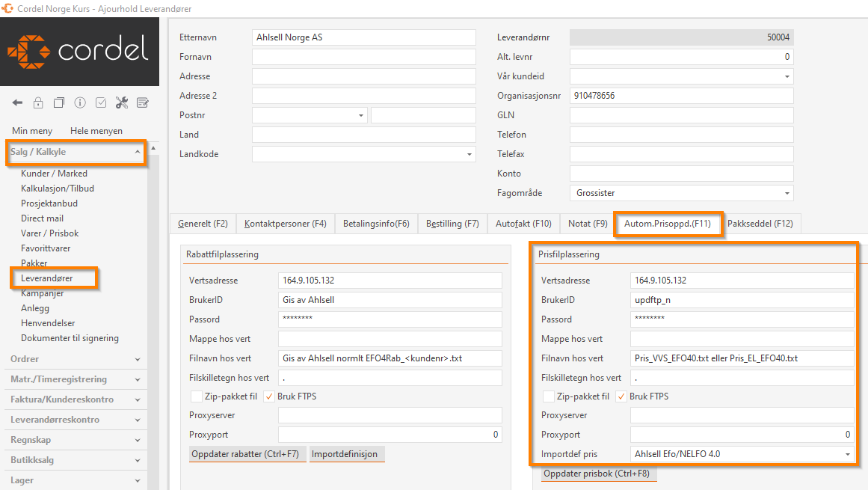Select the Min meny tab
Viewport: 868px width, 490px height.
32,131
